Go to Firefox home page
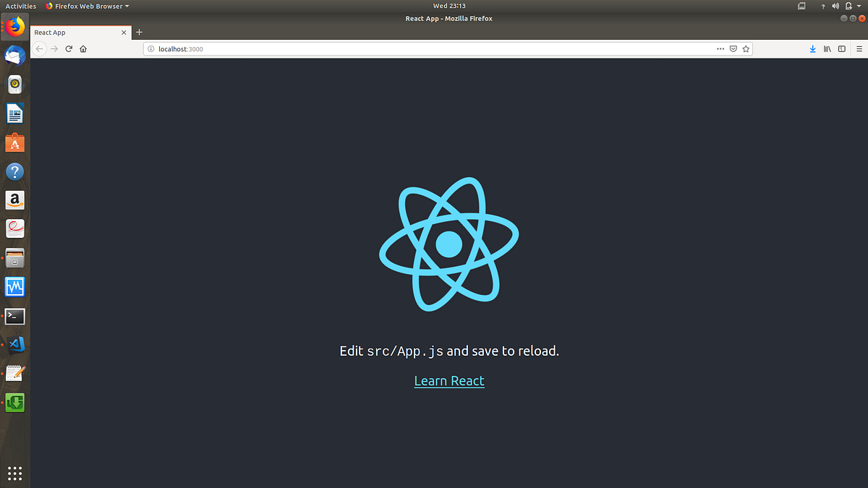 (x=82, y=48)
